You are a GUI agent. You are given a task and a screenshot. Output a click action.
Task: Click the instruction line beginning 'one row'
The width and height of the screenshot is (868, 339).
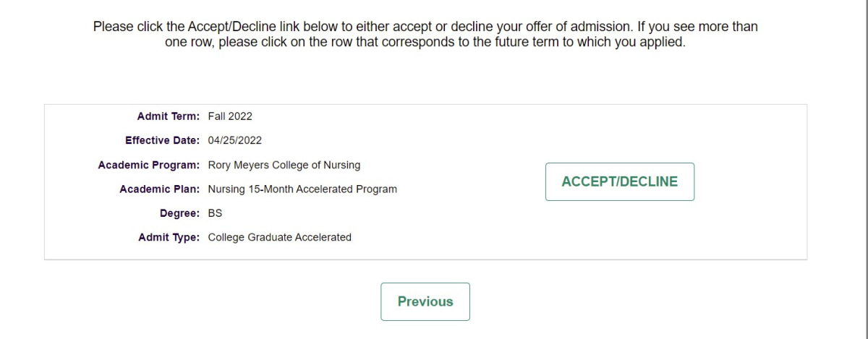coord(425,42)
